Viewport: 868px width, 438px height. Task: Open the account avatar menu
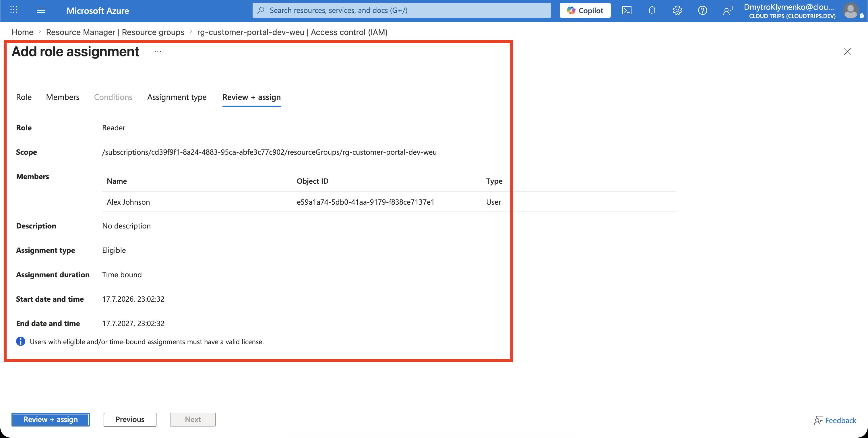851,10
